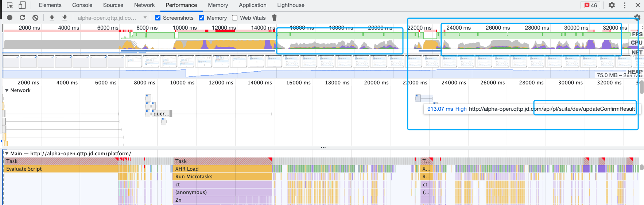Screen dimensions: 644x205
Task: Click the 28000 ms ruler mark in flame chart
Action: point(531,83)
